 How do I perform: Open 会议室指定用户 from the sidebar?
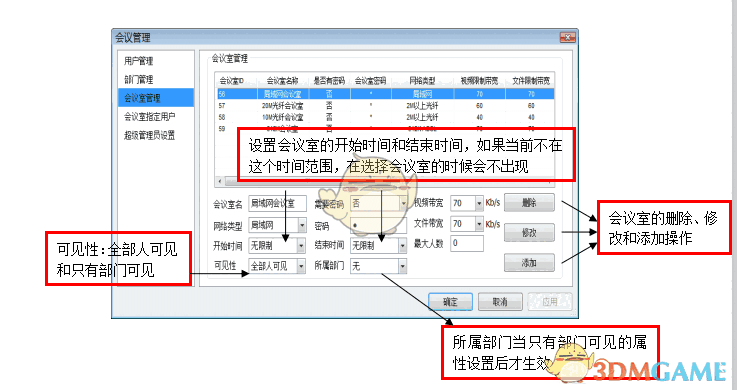[149, 117]
